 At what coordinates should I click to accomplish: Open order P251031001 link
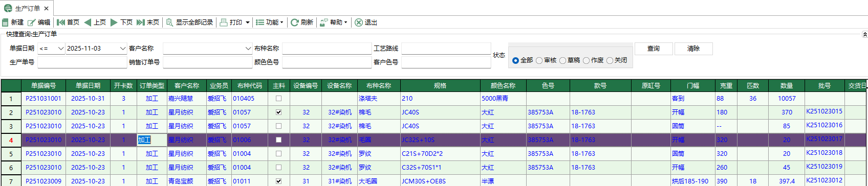44,99
